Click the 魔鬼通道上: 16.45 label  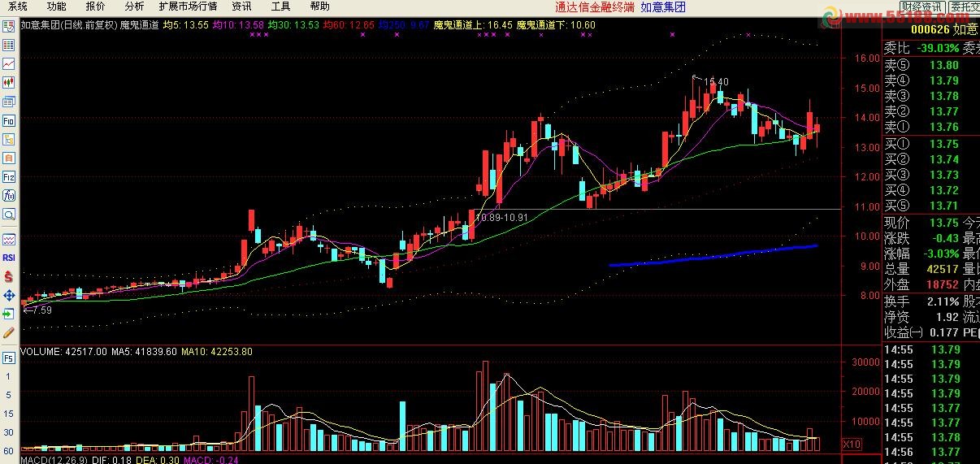point(473,25)
